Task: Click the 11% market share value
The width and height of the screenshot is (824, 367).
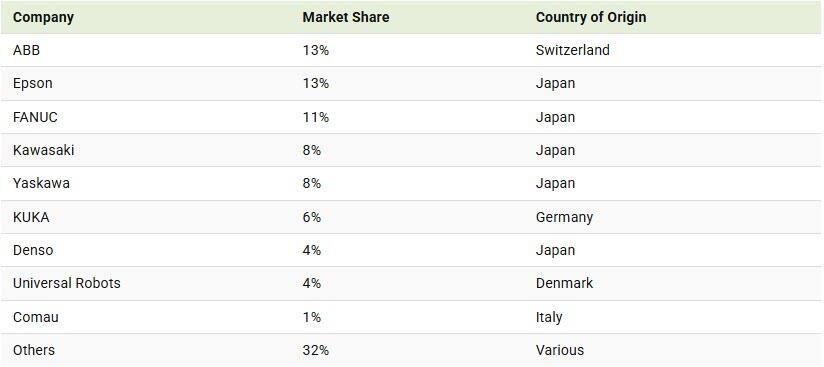Action: pyautogui.click(x=316, y=117)
